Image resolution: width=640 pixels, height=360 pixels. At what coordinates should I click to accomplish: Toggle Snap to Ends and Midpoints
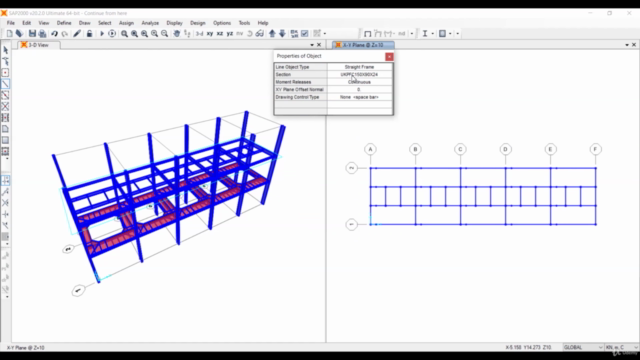click(x=5, y=191)
